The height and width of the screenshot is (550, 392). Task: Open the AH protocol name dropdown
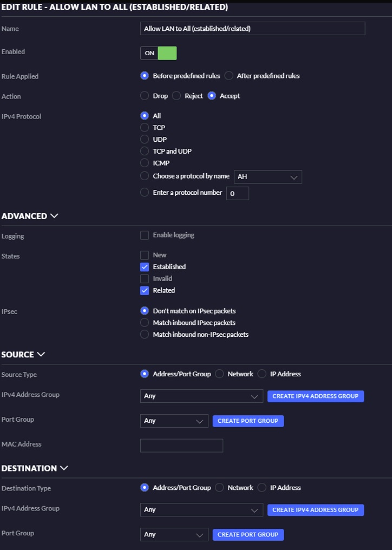click(x=268, y=177)
